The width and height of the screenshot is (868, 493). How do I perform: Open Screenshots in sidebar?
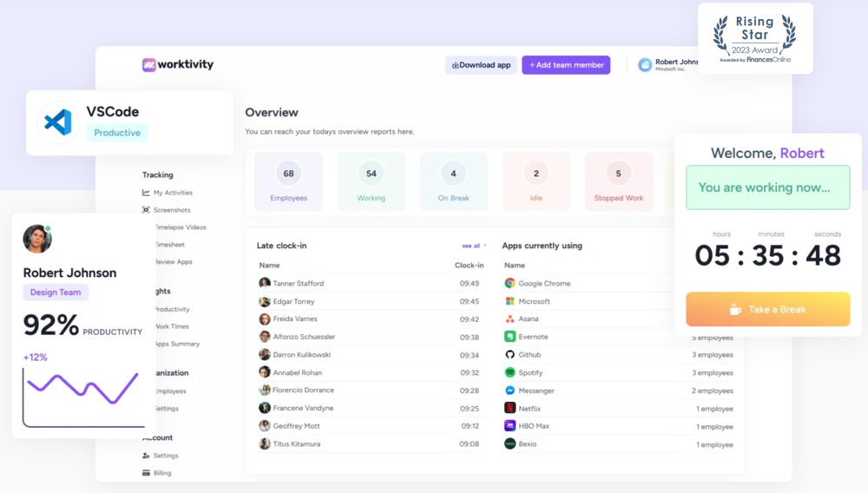click(172, 210)
